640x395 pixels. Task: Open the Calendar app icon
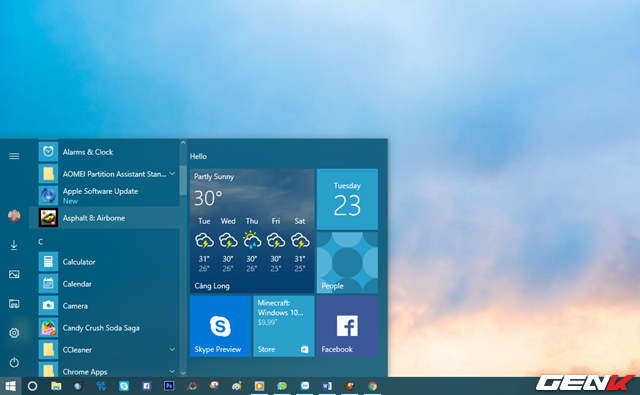coord(48,284)
